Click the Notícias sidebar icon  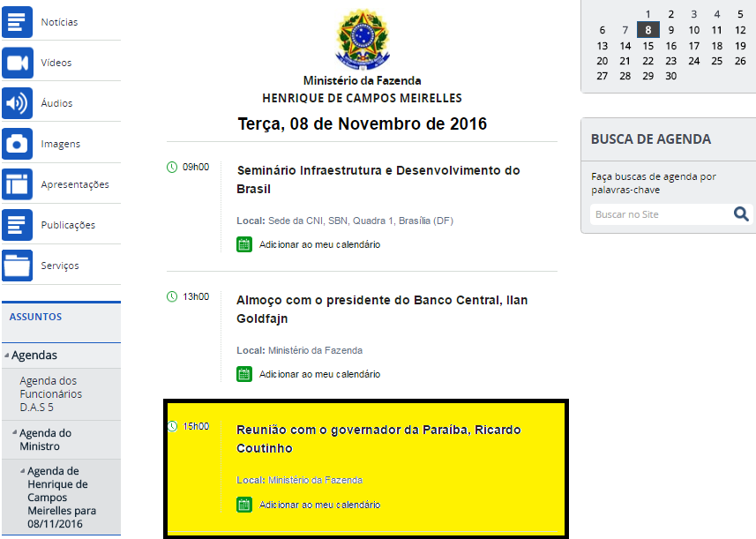17,21
